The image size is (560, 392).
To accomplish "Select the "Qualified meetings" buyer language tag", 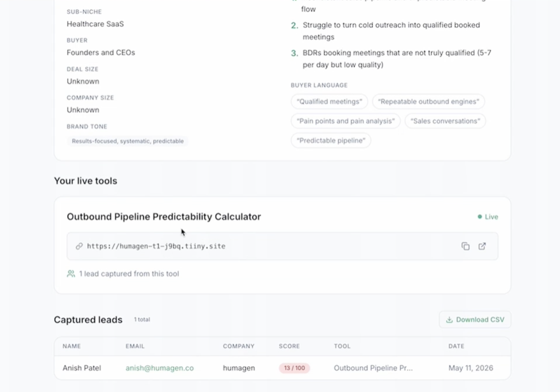I will click(x=329, y=101).
